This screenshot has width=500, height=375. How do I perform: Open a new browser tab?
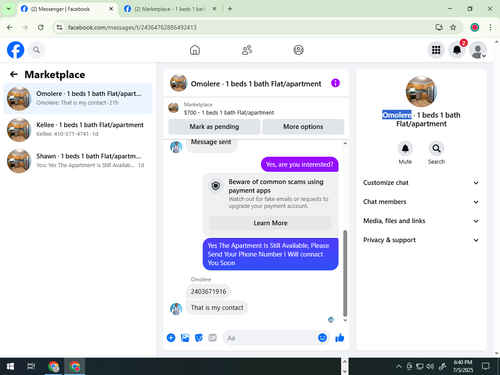tap(230, 9)
